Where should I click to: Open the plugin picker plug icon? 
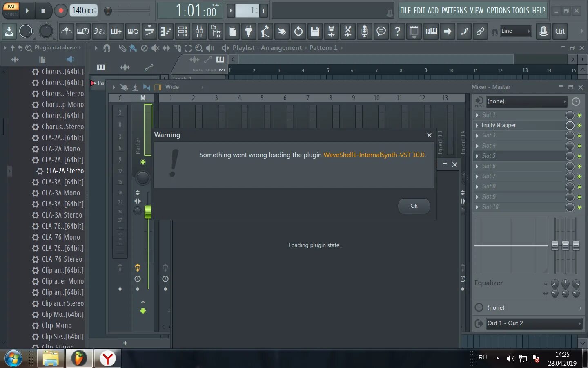pyautogui.click(x=249, y=31)
